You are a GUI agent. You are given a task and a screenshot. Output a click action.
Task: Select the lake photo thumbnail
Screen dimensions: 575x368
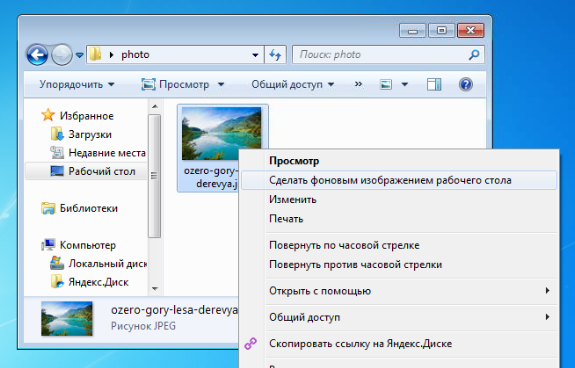point(221,133)
